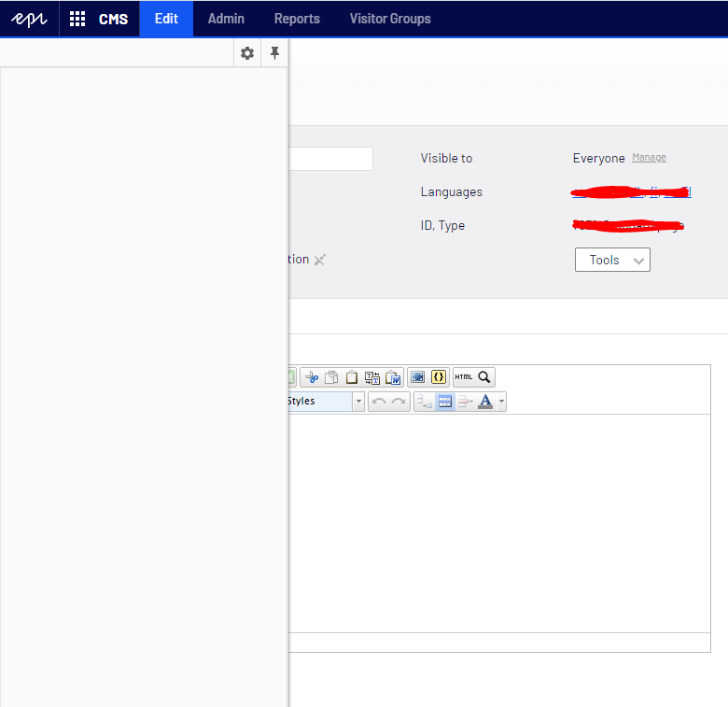Click Paste from Word icon
This screenshot has height=707, width=728.
pos(394,377)
